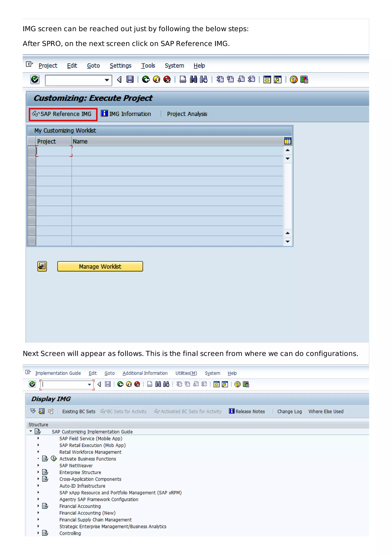
Task: Click documentation icon beside Controlling
Action: pos(45,533)
